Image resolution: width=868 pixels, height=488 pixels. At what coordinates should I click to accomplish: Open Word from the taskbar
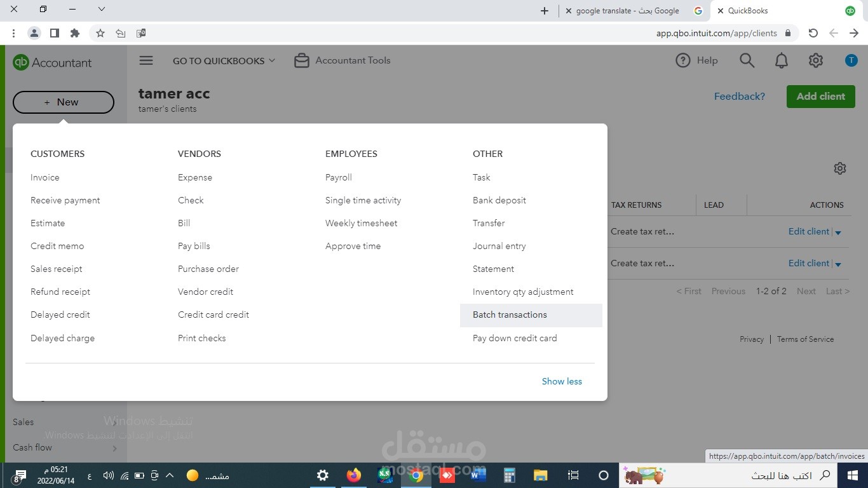[x=478, y=475]
